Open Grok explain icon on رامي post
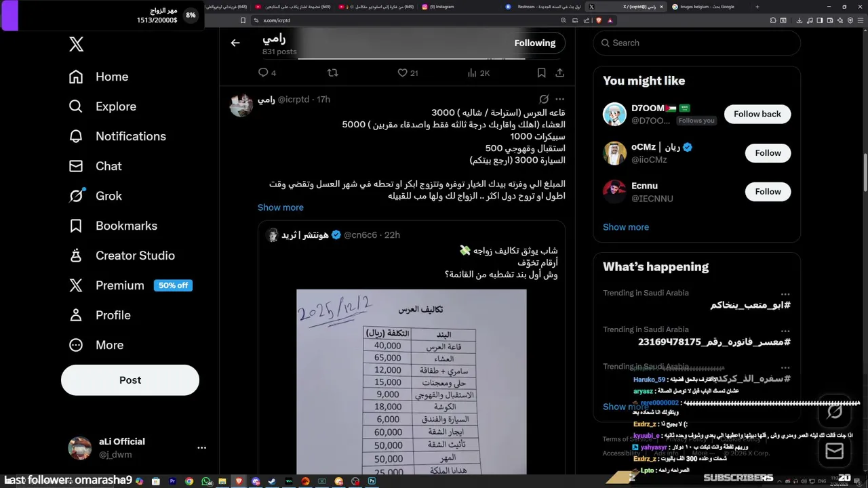The image size is (868, 488). [544, 99]
